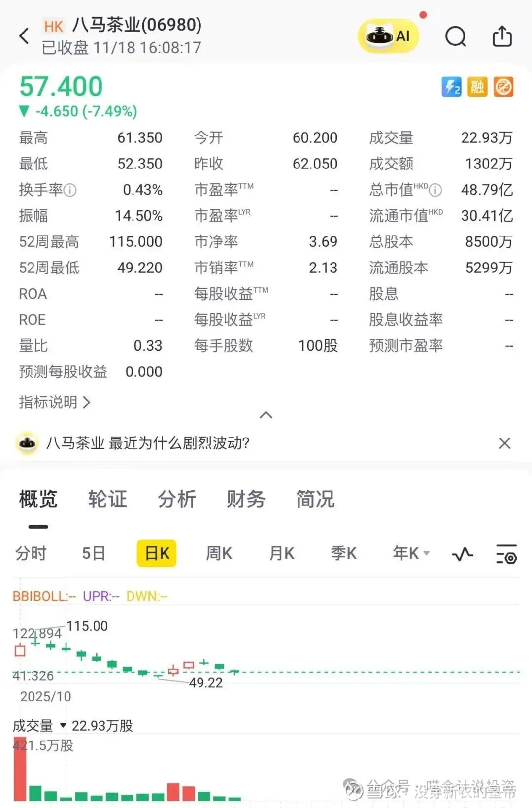Tap the 每手股数 value 100股

pyautogui.click(x=318, y=346)
